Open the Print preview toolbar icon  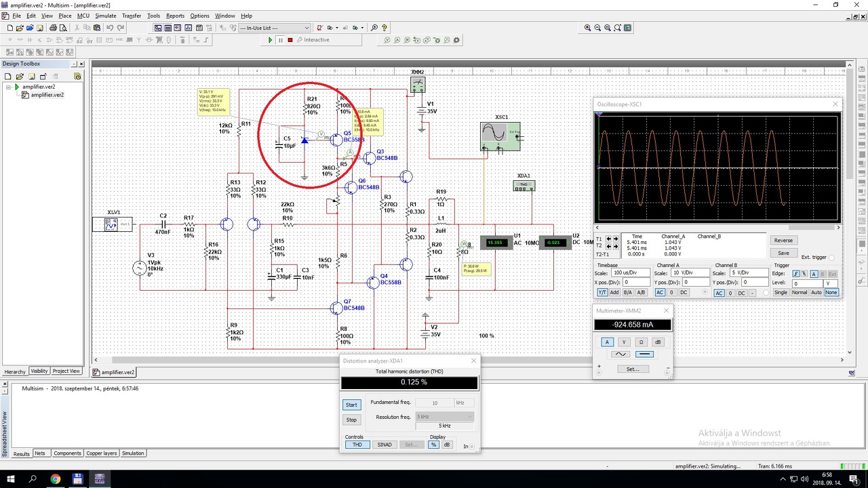tap(63, 28)
